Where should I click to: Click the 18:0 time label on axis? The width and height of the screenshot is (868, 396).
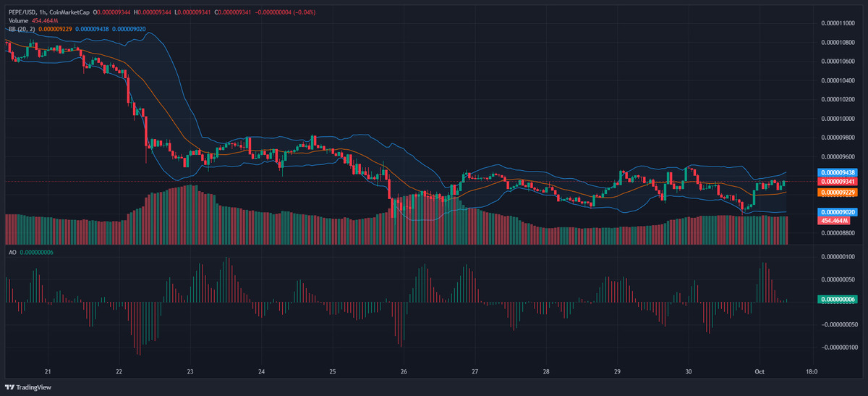click(812, 372)
